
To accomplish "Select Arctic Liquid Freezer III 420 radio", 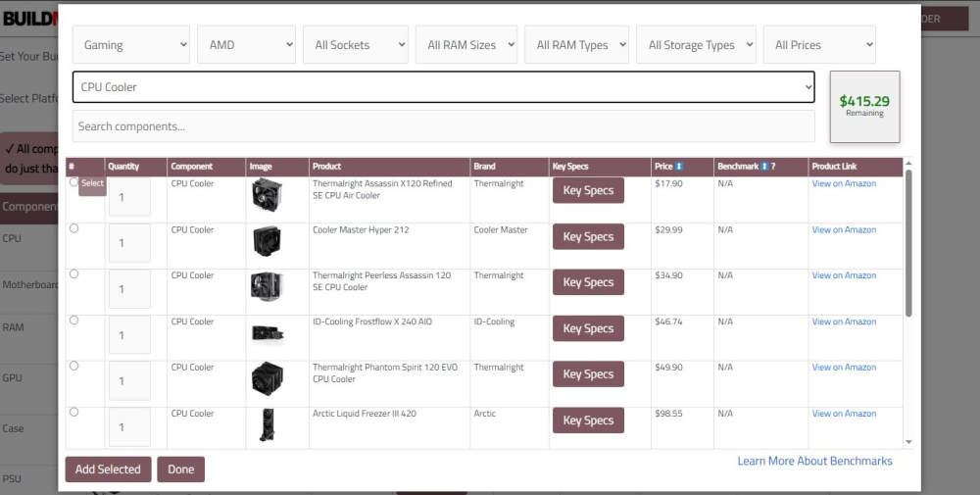I will coord(73,413).
